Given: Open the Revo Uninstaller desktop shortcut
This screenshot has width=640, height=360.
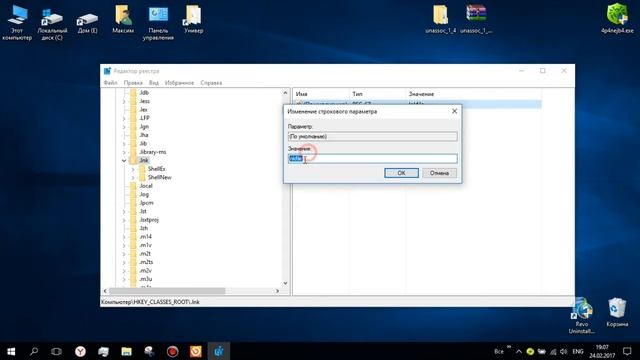Looking at the screenshot, I should 582,316.
